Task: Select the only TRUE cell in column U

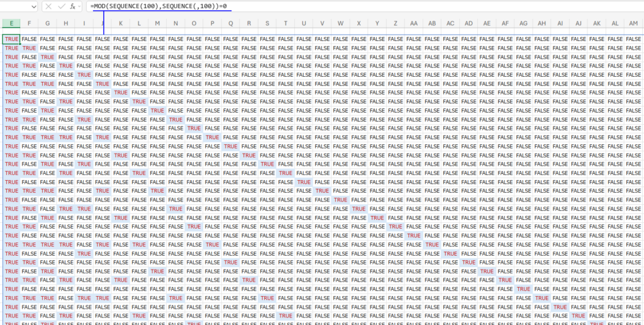Action: (x=304, y=182)
